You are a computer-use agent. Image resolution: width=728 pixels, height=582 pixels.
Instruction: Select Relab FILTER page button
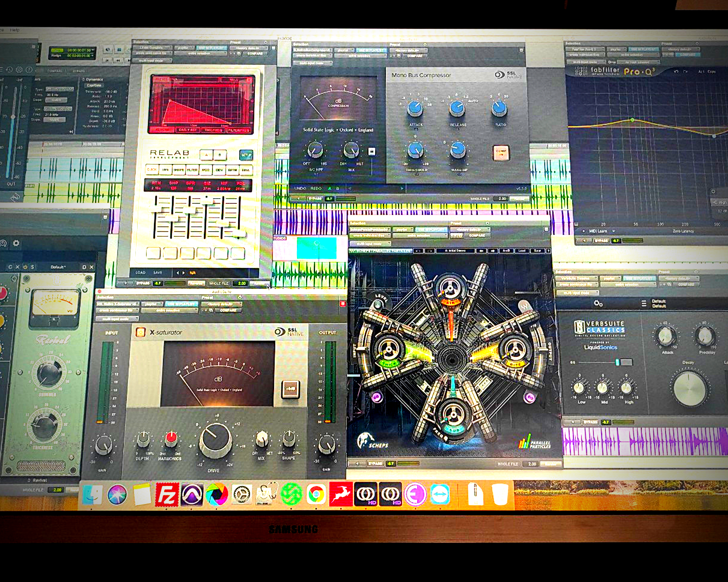(192, 170)
